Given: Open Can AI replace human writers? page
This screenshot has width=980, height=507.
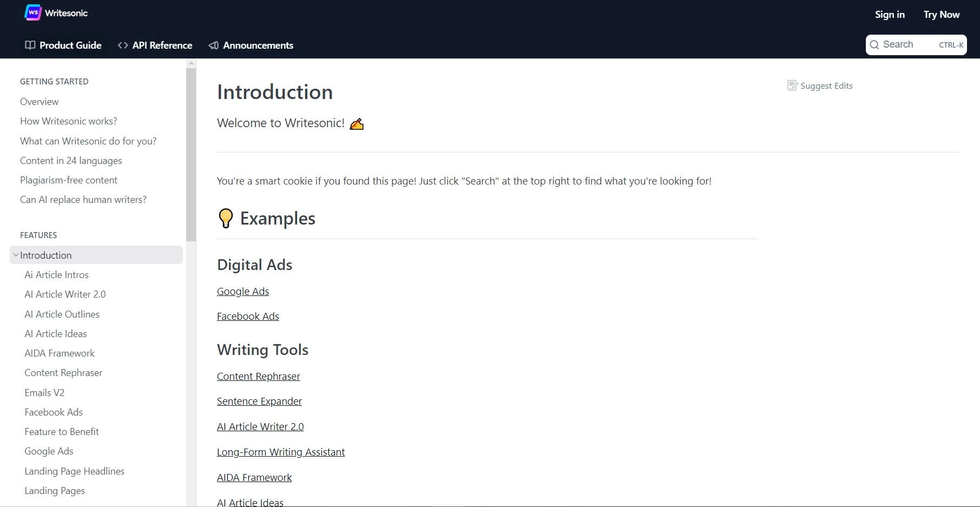Looking at the screenshot, I should (x=83, y=200).
